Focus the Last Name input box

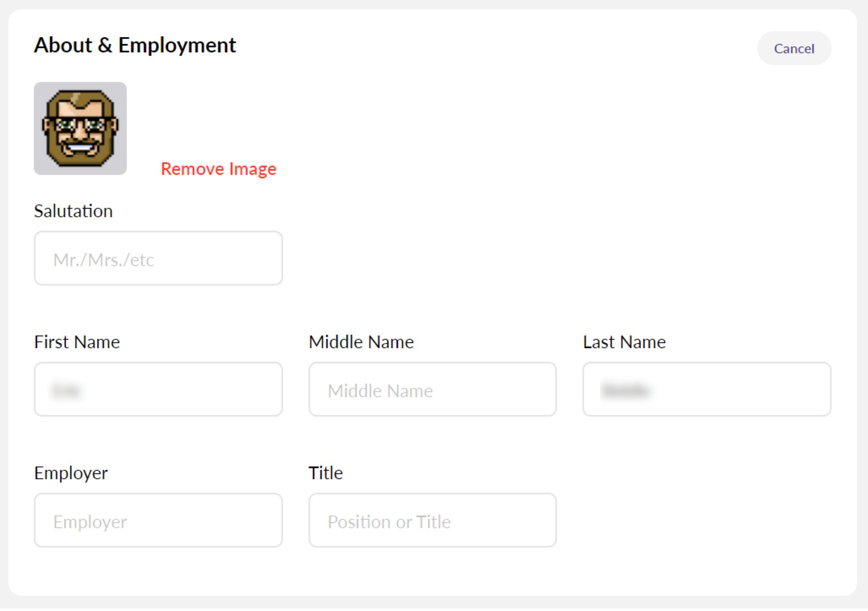pos(707,389)
